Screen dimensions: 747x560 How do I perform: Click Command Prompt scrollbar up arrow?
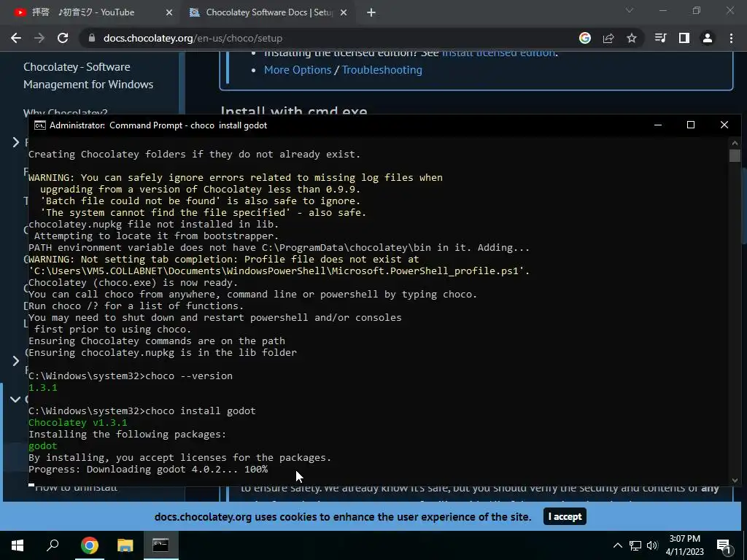pyautogui.click(x=735, y=143)
